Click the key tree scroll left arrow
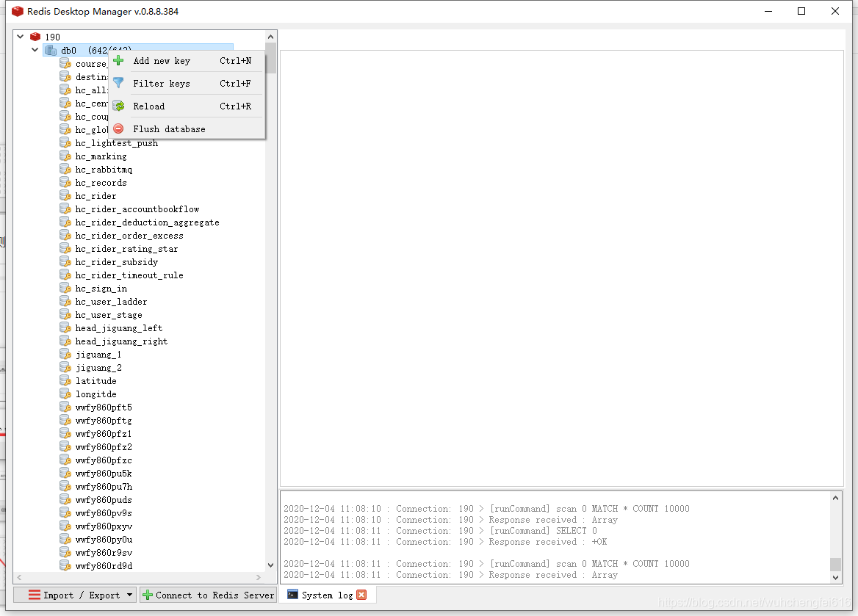The height and width of the screenshot is (616, 858). (x=20, y=577)
